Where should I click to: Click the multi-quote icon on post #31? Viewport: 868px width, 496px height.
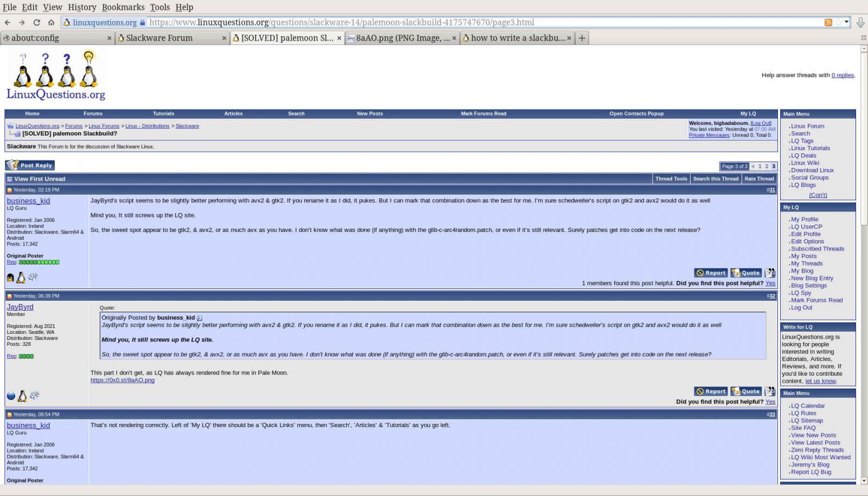770,273
